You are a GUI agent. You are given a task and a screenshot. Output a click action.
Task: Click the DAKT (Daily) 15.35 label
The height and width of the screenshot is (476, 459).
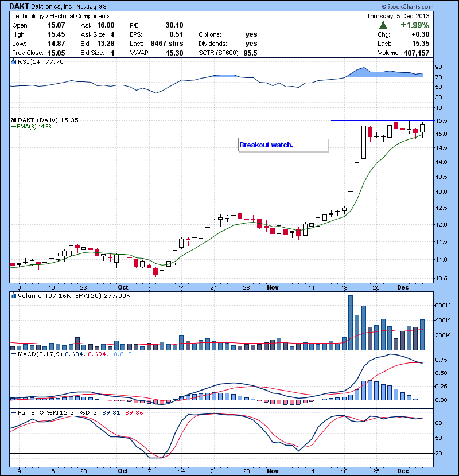tap(48, 120)
